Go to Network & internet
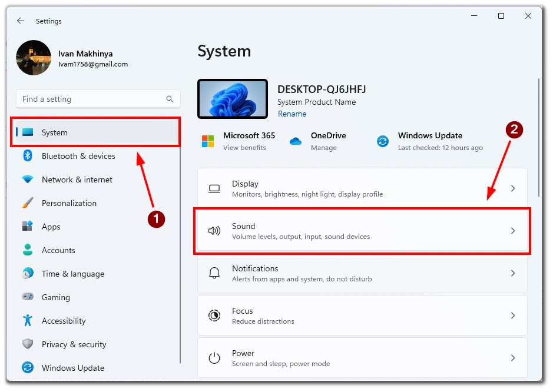The width and height of the screenshot is (553, 392). (96, 180)
